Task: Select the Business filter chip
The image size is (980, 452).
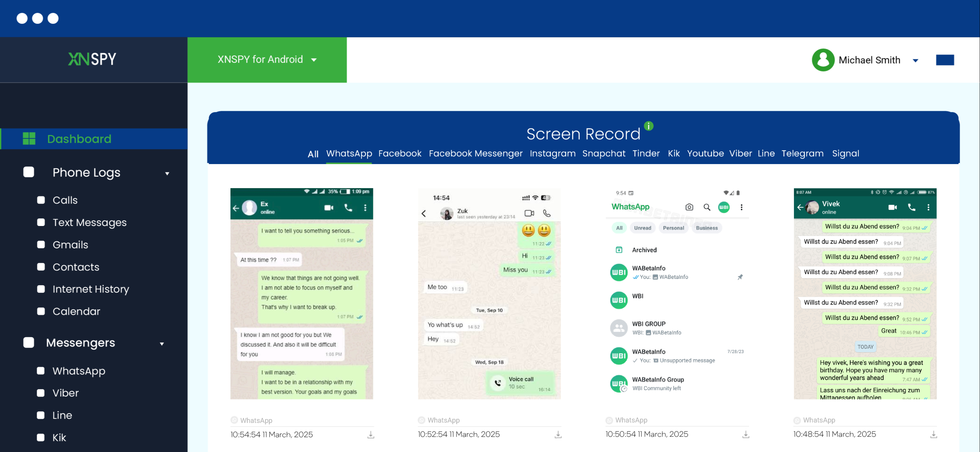Action: [x=707, y=228]
